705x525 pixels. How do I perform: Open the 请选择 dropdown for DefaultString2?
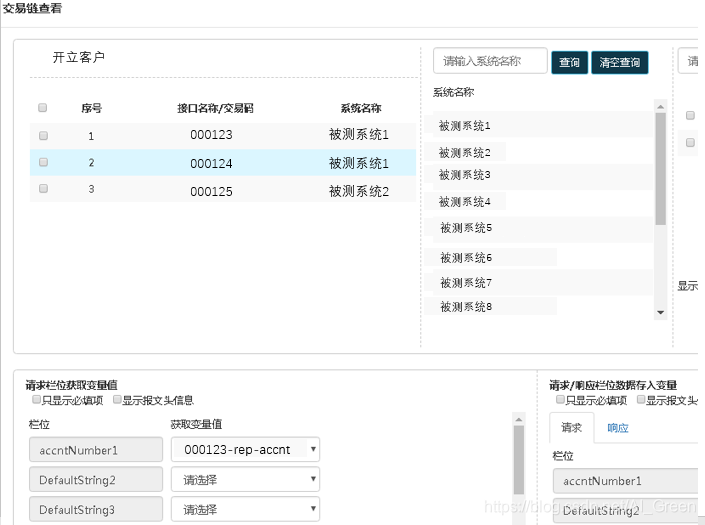tap(245, 479)
